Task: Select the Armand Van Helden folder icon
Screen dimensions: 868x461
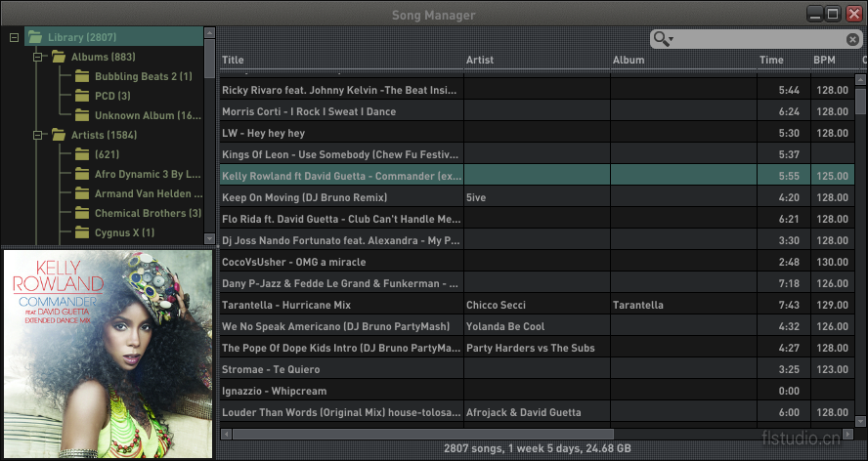Action: coord(82,193)
